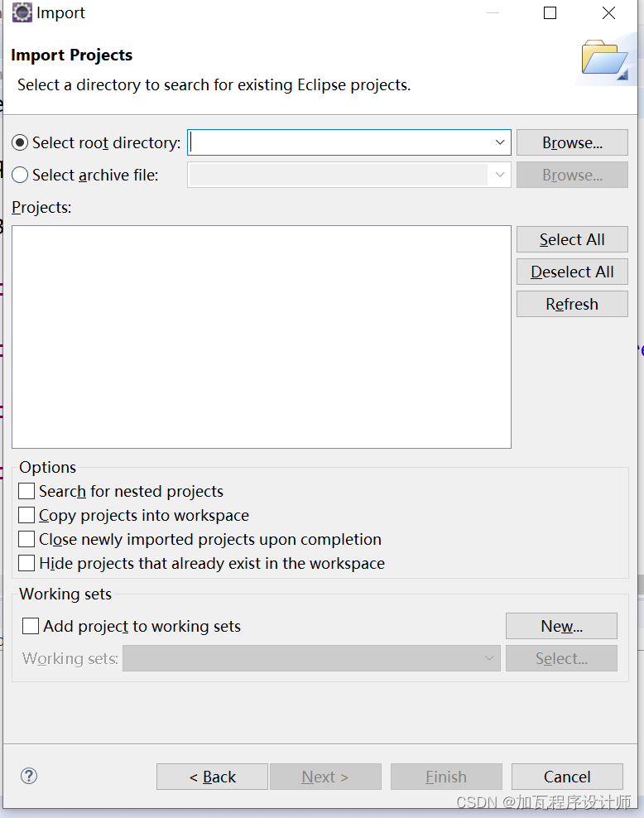Tick Hide projects that already exist checkbox

pyautogui.click(x=26, y=563)
